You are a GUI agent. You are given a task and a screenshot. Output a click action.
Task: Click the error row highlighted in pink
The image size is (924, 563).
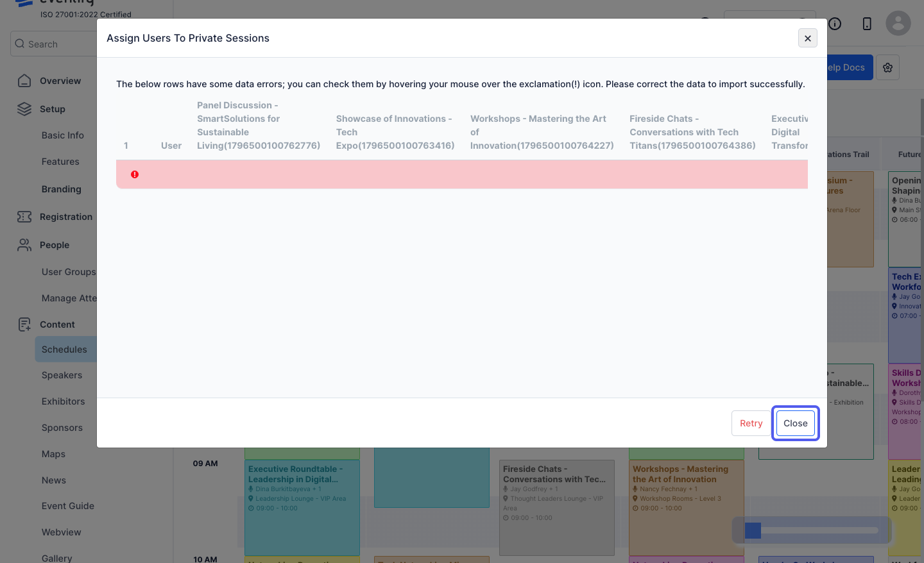[x=462, y=174]
